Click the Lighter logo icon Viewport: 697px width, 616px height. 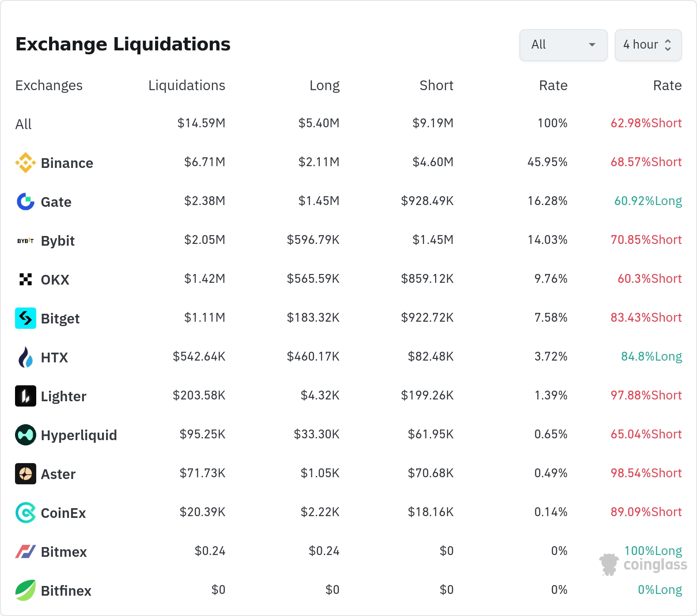26,396
